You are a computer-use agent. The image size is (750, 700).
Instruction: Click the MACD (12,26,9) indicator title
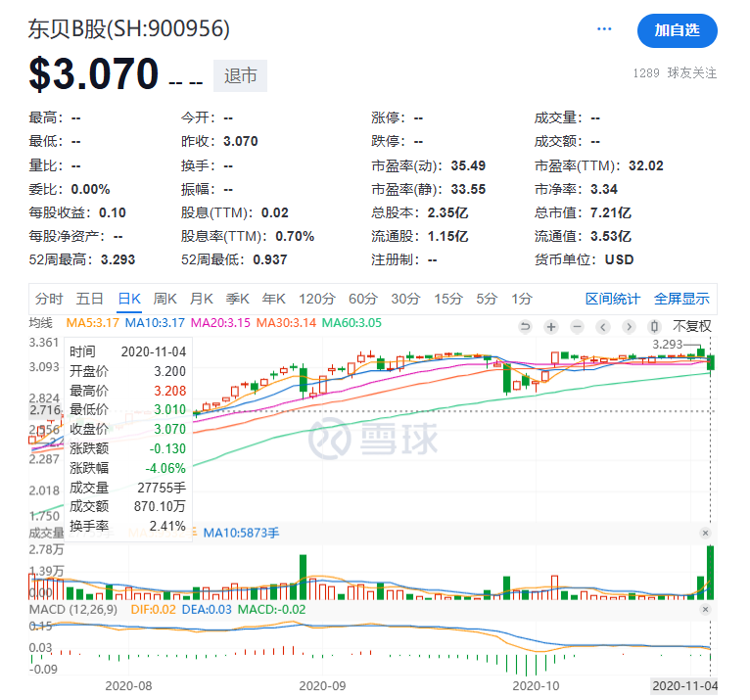pos(73,610)
